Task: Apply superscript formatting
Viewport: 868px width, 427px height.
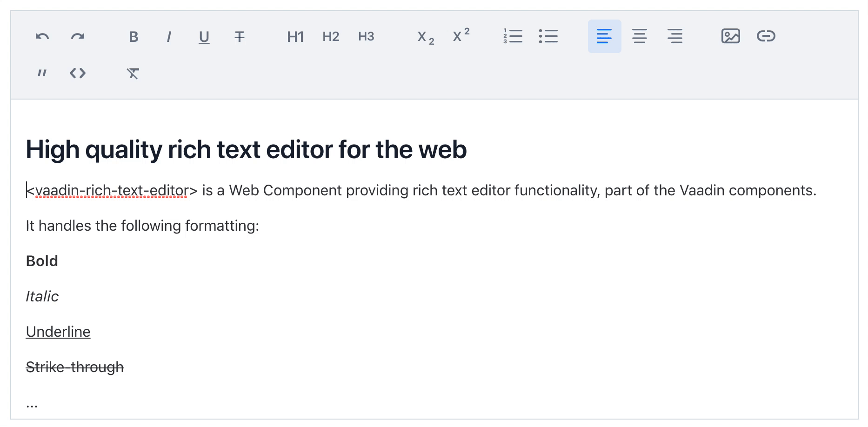Action: point(461,36)
